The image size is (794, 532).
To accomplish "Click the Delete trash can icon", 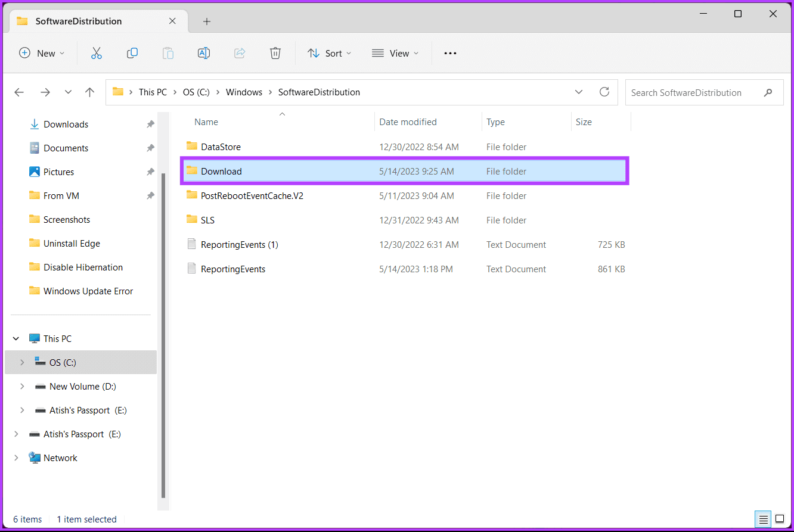I will 275,53.
